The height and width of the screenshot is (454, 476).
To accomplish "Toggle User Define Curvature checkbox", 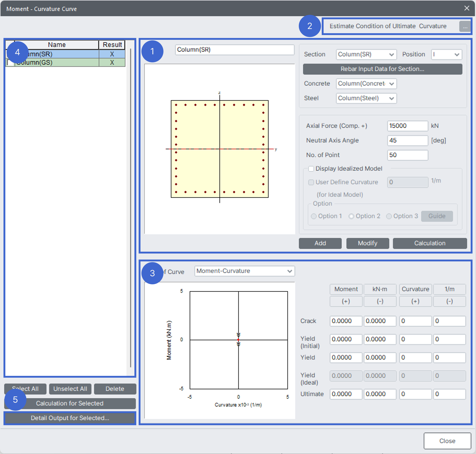I will point(311,182).
